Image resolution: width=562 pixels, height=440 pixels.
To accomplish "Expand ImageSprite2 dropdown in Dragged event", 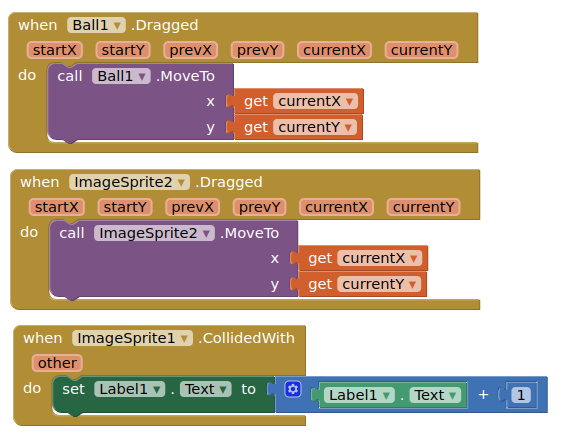I will point(129,182).
